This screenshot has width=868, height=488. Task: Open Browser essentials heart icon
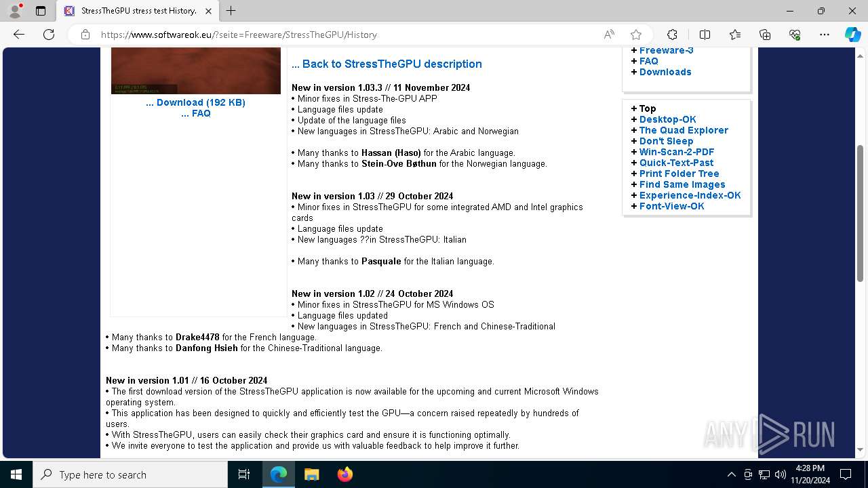click(x=795, y=35)
